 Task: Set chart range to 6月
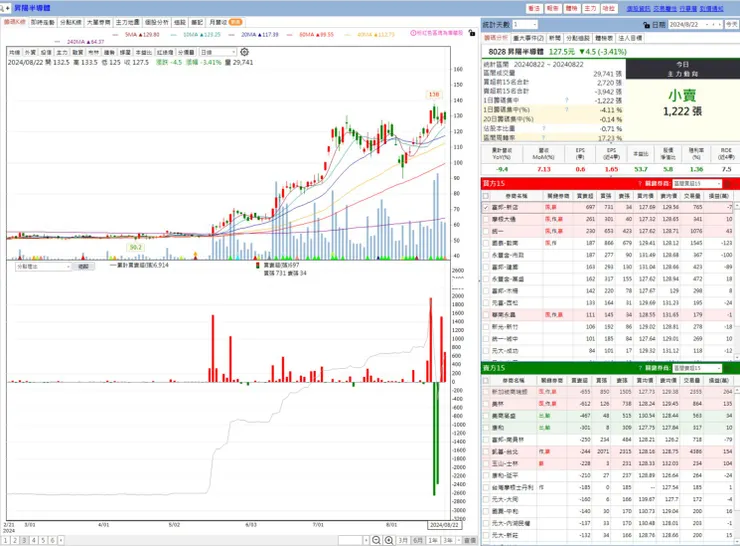[x=418, y=540]
